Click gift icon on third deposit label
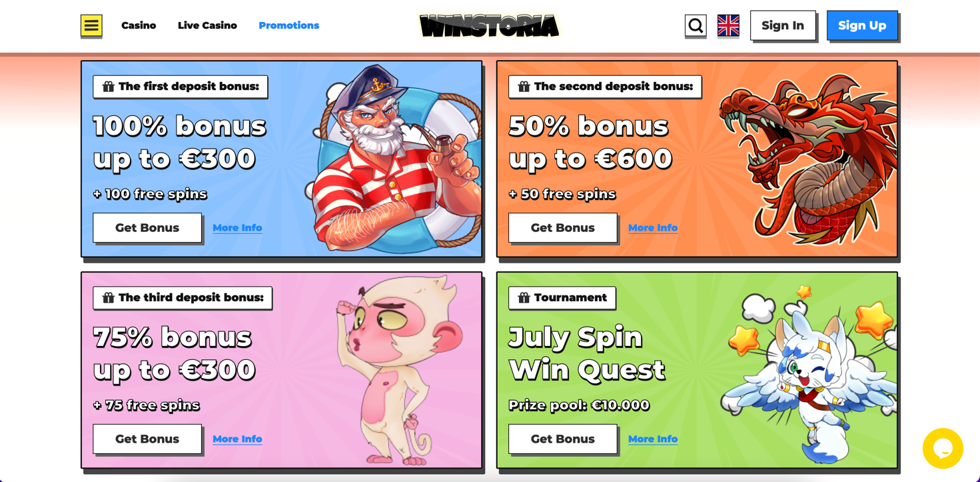This screenshot has height=482, width=980. coord(109,297)
